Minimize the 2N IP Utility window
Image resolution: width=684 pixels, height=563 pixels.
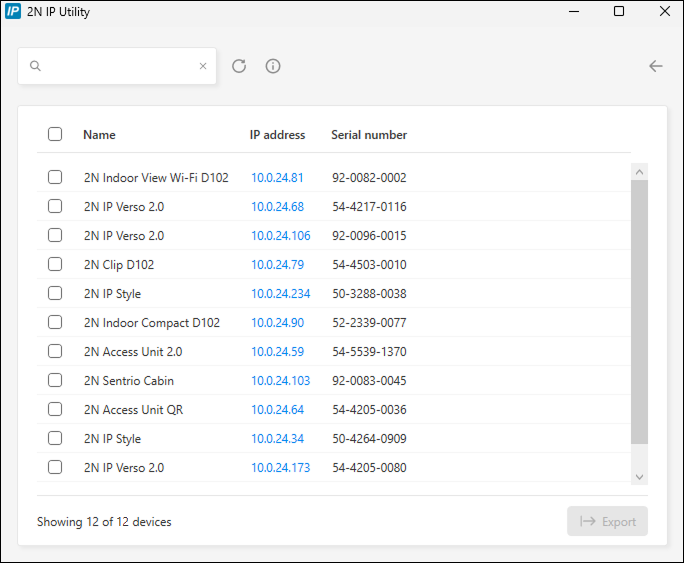574,11
